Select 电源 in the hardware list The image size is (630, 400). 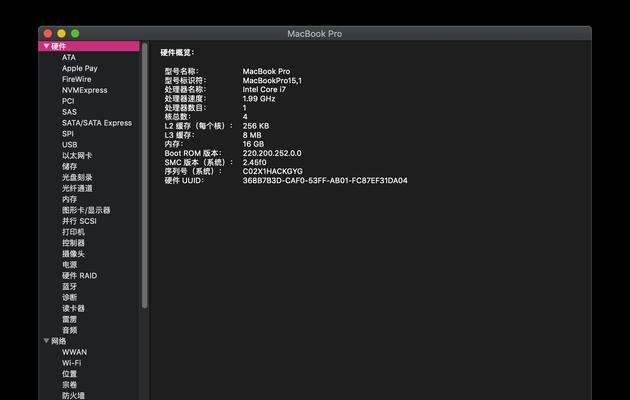coord(69,265)
